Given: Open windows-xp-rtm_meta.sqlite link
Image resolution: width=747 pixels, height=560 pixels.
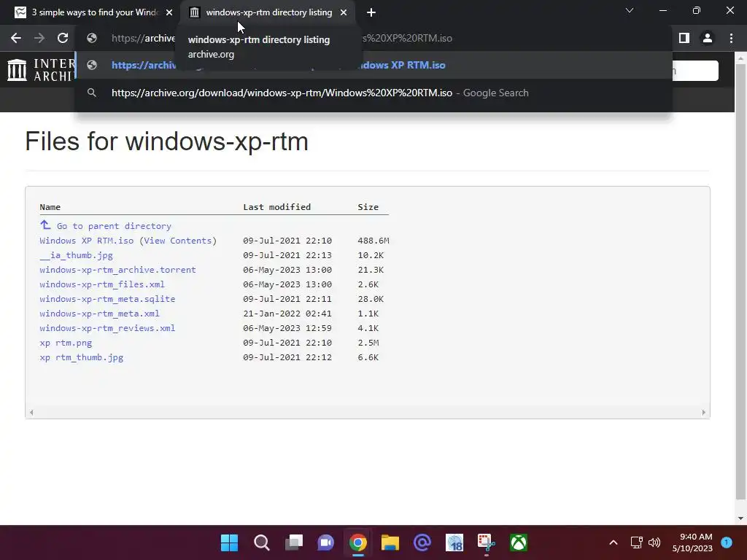Looking at the screenshot, I should click(x=107, y=299).
